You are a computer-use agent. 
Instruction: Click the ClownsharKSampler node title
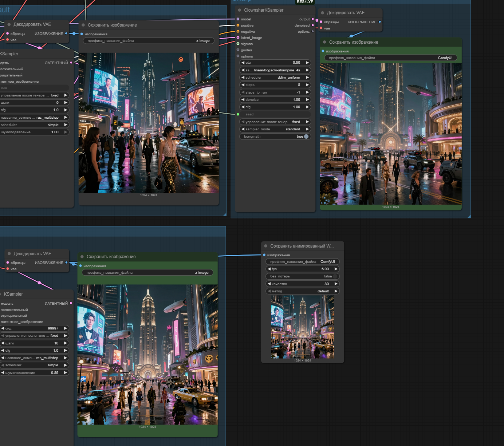pos(264,10)
